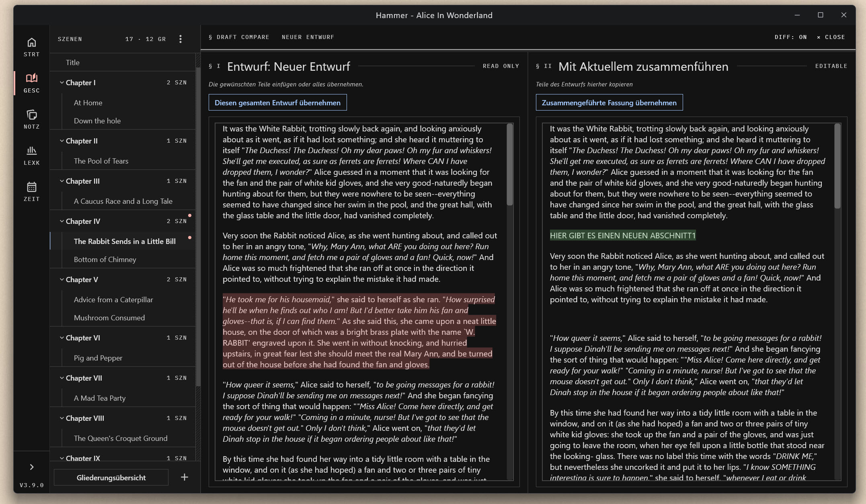This screenshot has width=866, height=504.
Task: Collapse the Chapter VII group
Action: [62, 378]
